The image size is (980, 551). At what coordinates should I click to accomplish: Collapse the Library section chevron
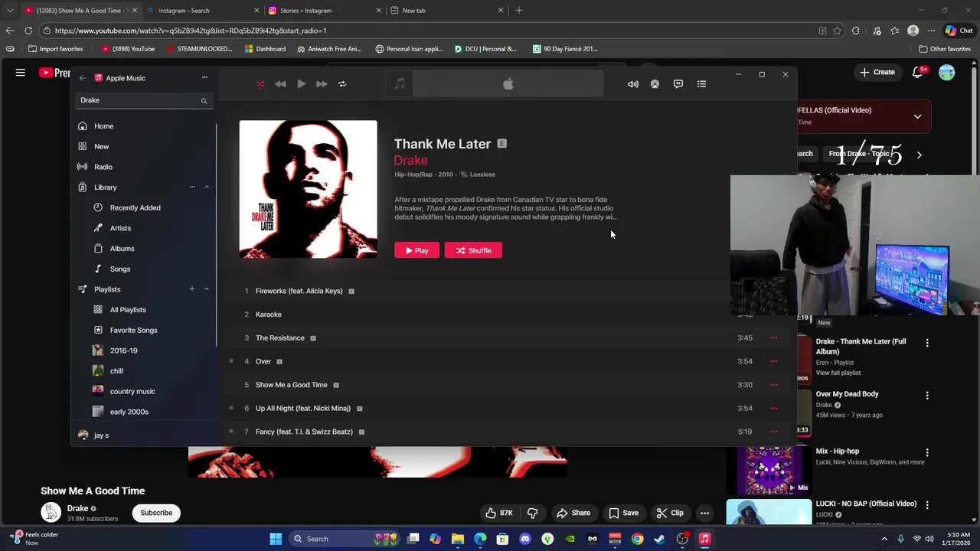[x=206, y=187]
